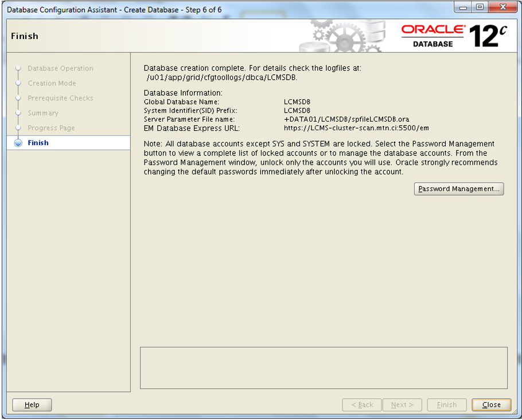Click the 'Database Information:' heading

coord(183,93)
